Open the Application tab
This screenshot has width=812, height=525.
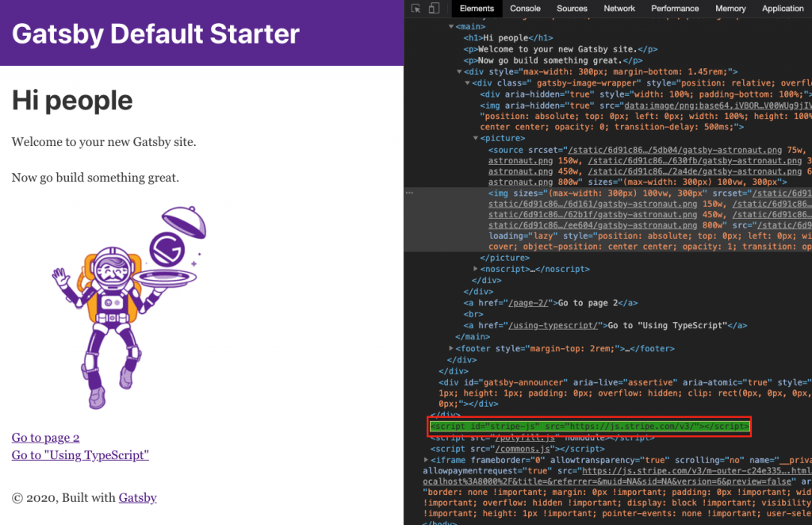(x=783, y=8)
